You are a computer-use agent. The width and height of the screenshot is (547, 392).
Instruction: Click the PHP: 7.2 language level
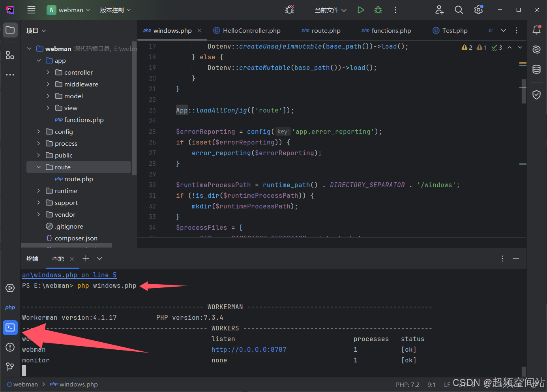(x=408, y=384)
